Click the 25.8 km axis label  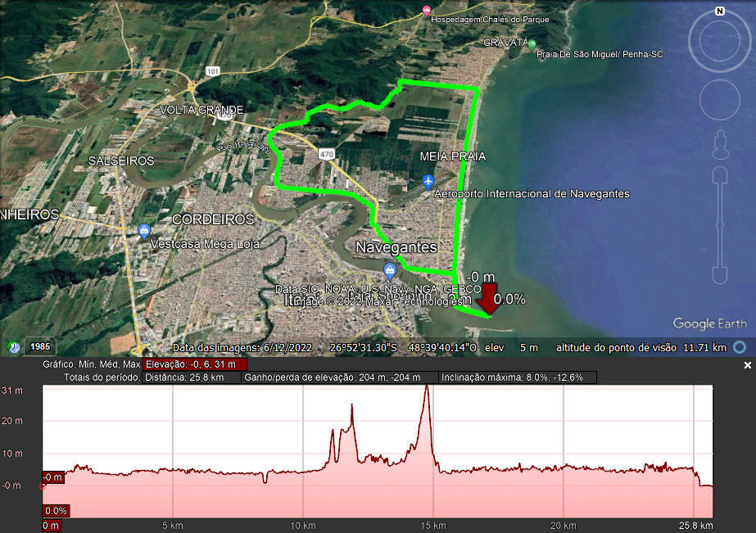[x=695, y=526]
